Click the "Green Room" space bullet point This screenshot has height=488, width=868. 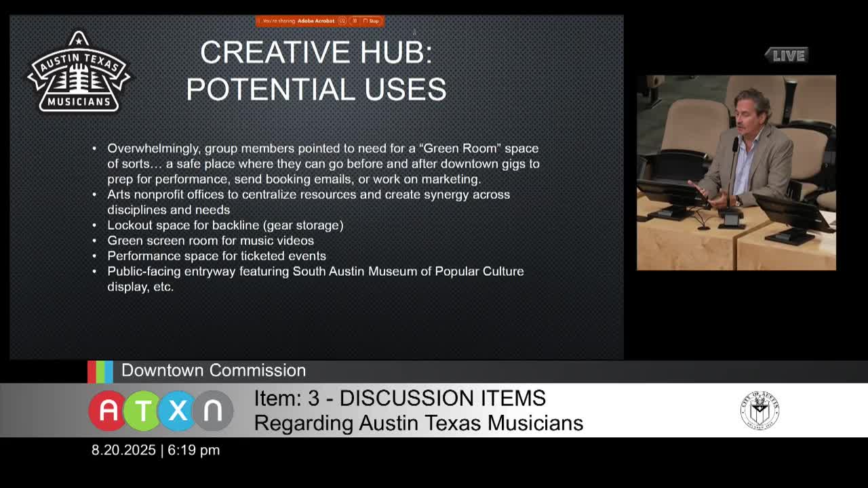coord(323,163)
